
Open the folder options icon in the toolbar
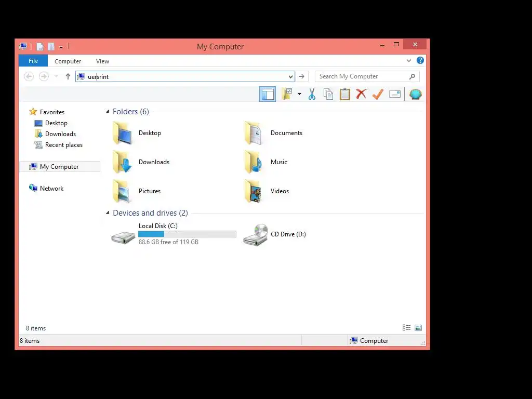pos(287,94)
